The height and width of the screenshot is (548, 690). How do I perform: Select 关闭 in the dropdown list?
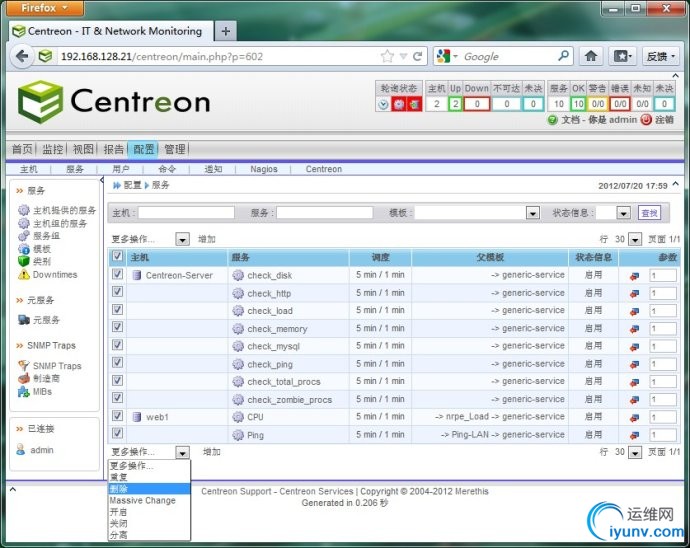coord(149,523)
